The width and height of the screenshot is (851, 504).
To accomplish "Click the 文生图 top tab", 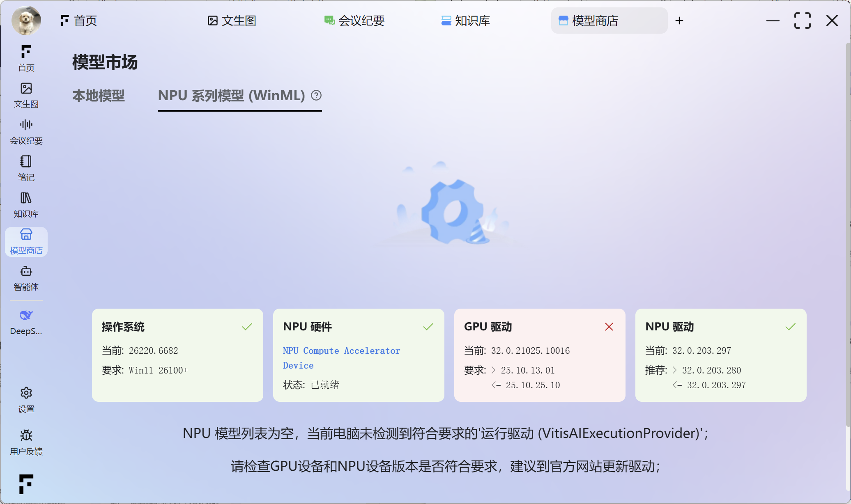I will pyautogui.click(x=232, y=21).
